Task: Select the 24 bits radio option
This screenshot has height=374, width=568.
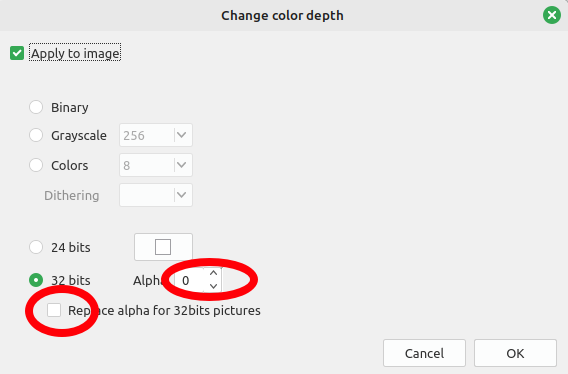Action: coord(36,247)
